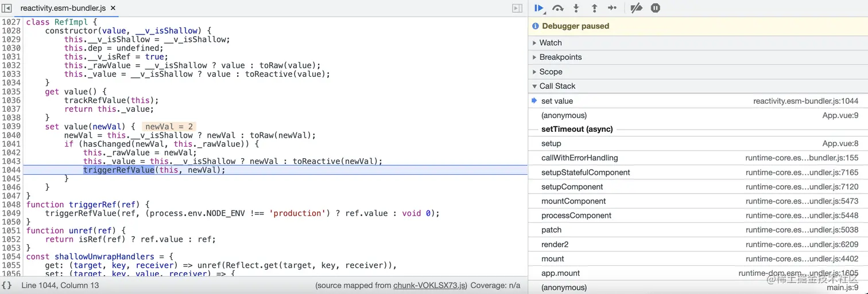Select the mount call stack frame

pos(697,258)
